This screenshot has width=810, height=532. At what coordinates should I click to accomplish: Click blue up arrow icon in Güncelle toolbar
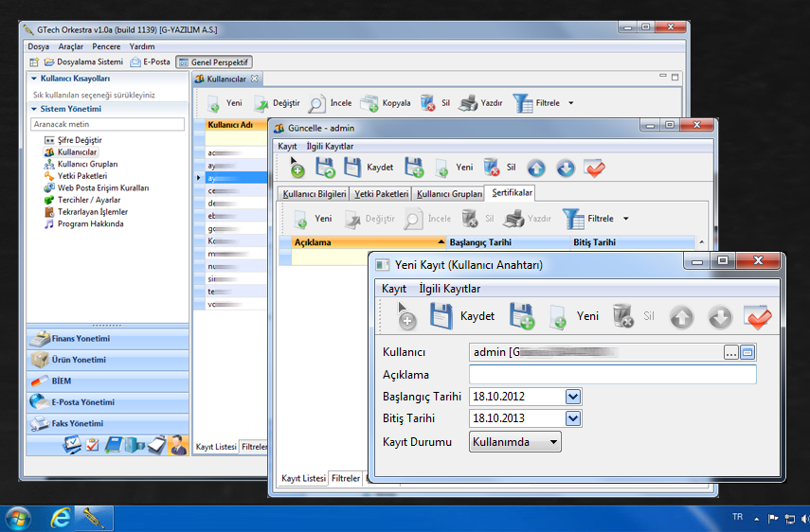point(536,168)
